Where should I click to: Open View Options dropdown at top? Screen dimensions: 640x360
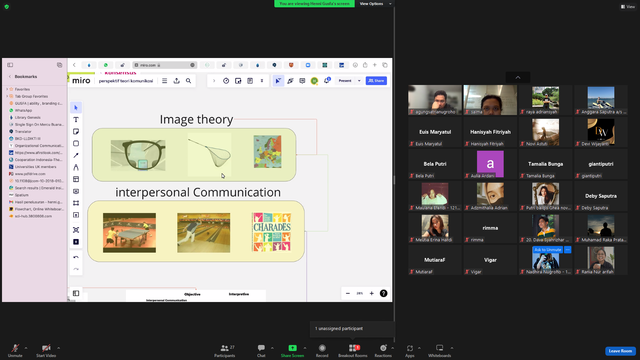click(x=375, y=4)
